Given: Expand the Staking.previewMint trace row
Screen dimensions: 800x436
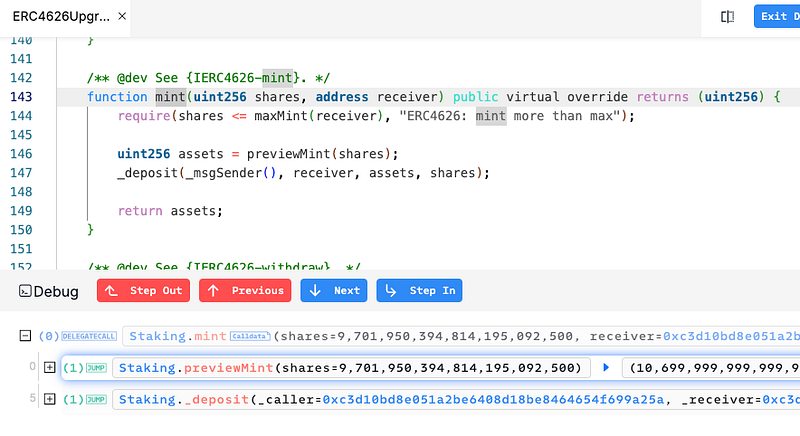Looking at the screenshot, I should 49,368.
